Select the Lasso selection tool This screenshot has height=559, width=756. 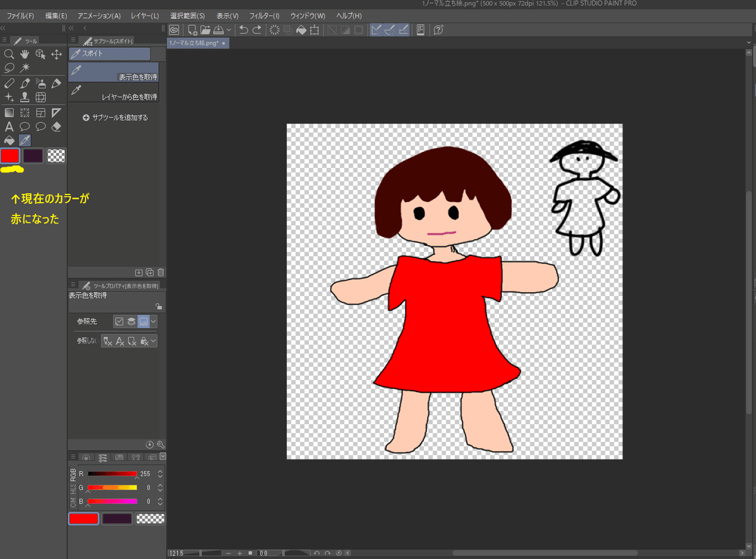[x=9, y=67]
